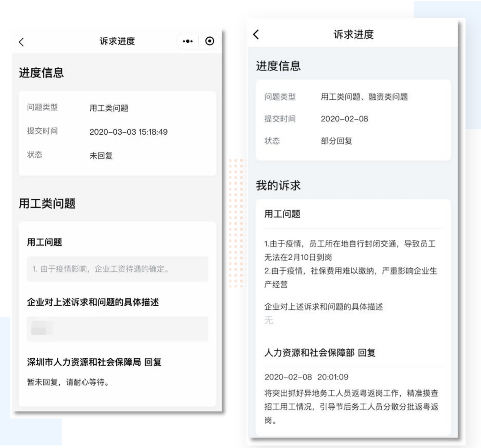Tap the 我的诉求 section heading

[278, 186]
